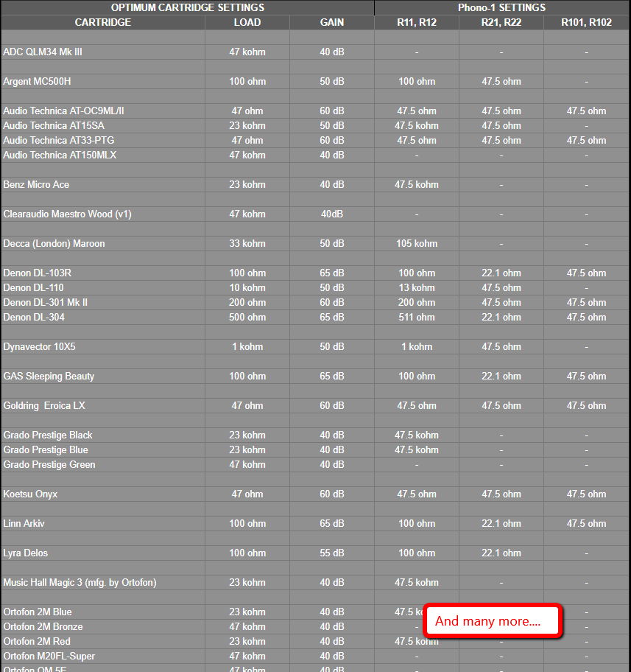Select the GAS Sleeping Beauty name
631x672 pixels.
pos(49,377)
